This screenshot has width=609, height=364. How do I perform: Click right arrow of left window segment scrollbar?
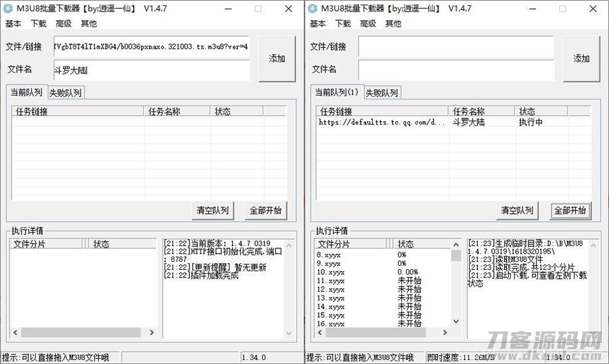click(x=152, y=332)
